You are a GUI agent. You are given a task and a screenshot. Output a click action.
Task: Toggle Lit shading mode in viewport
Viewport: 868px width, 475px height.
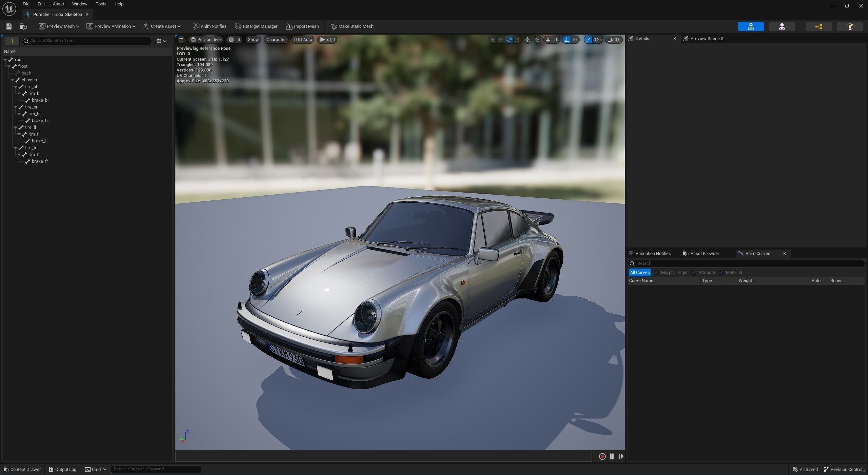tap(234, 40)
